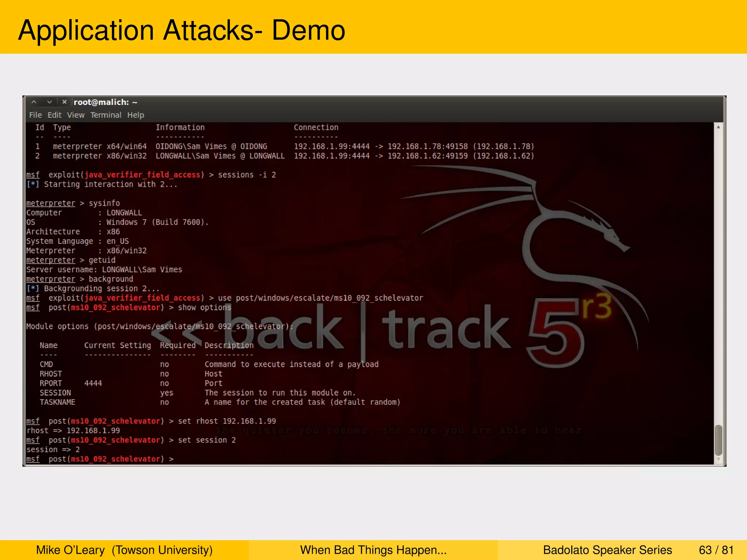Click the TASKNAME option name

click(58, 402)
